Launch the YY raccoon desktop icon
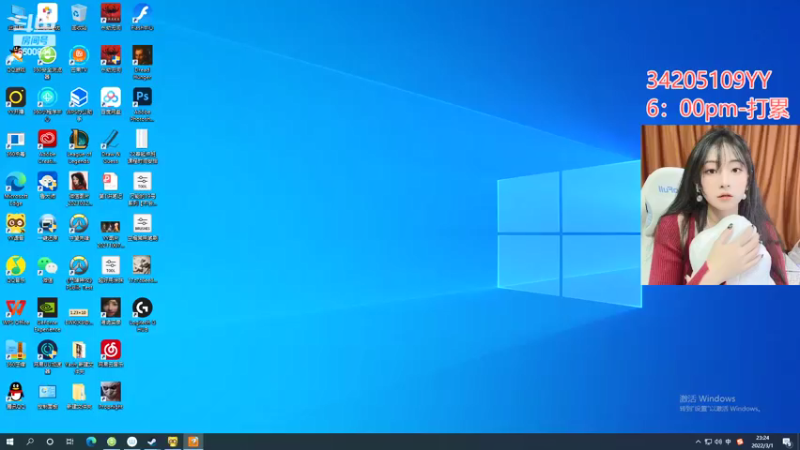The width and height of the screenshot is (800, 450). click(x=16, y=228)
